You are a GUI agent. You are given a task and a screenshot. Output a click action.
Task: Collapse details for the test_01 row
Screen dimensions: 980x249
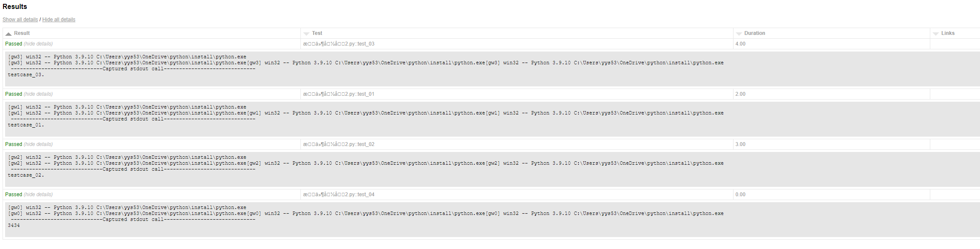[38, 94]
